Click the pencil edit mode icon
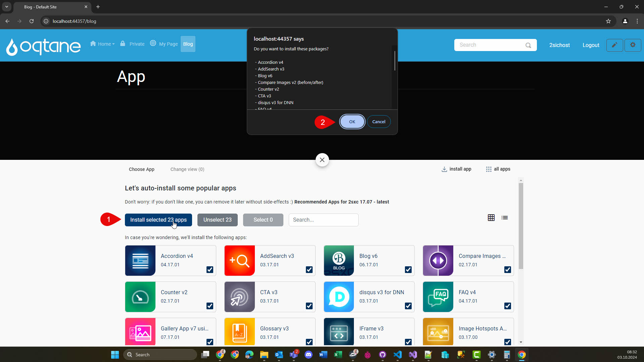Viewport: 644px width, 362px height. (614, 45)
